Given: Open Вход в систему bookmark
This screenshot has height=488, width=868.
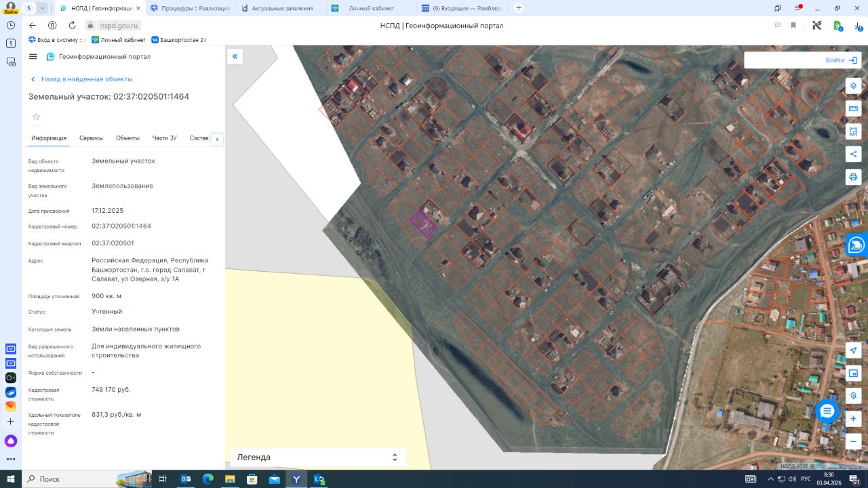Looking at the screenshot, I should tap(56, 40).
